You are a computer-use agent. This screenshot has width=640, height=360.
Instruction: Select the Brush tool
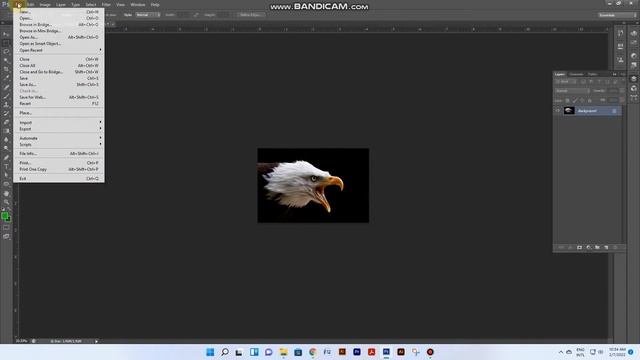6,96
